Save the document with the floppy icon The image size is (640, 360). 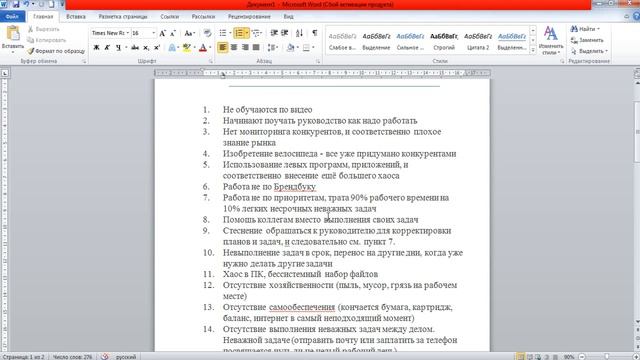16,4
